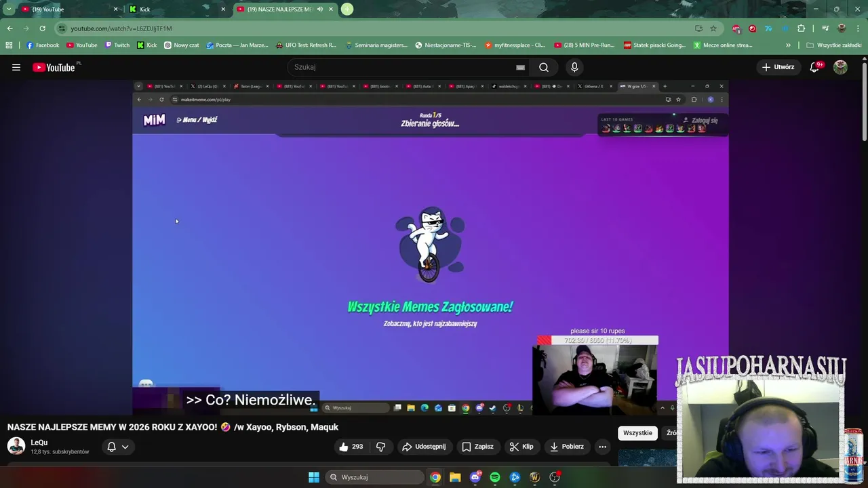Click the Utwórz create button

778,67
